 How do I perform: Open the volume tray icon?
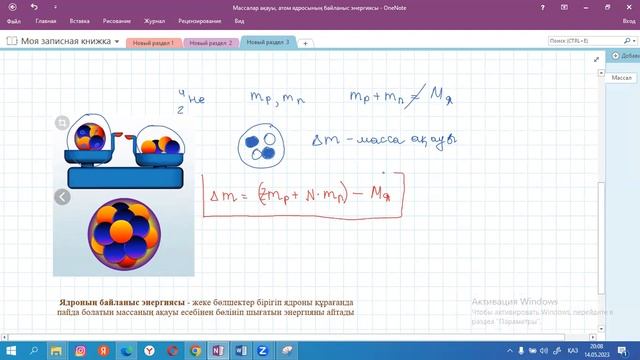coord(544,351)
